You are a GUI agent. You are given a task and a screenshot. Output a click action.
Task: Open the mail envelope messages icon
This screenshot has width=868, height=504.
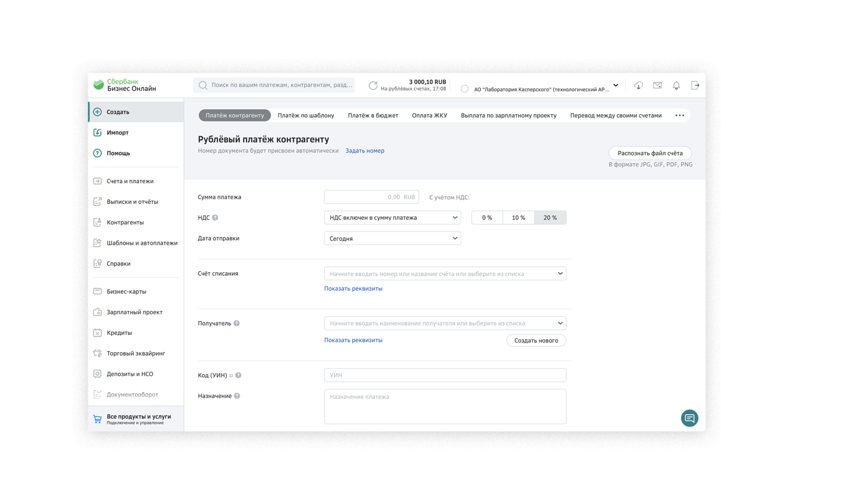point(657,86)
